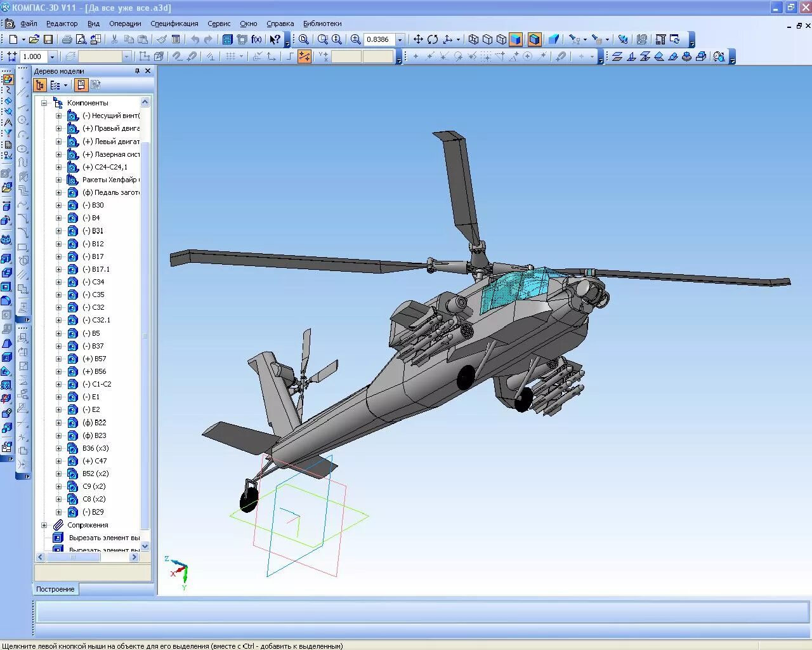Select B52 (x2) in model tree
This screenshot has width=812, height=650.
(95, 474)
